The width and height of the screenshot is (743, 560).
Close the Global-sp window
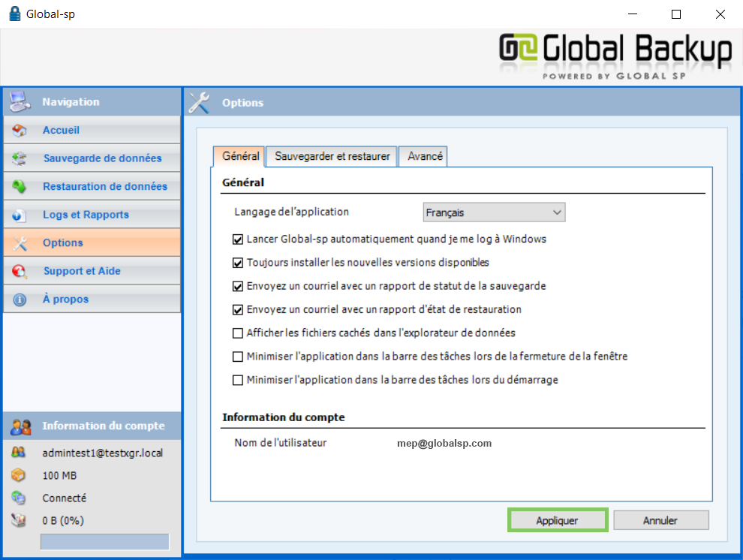pos(720,14)
